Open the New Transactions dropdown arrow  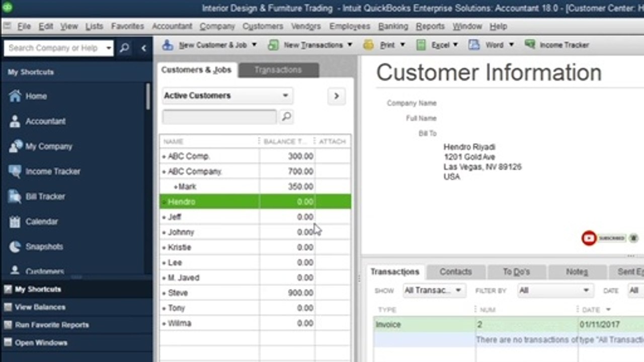click(x=350, y=45)
